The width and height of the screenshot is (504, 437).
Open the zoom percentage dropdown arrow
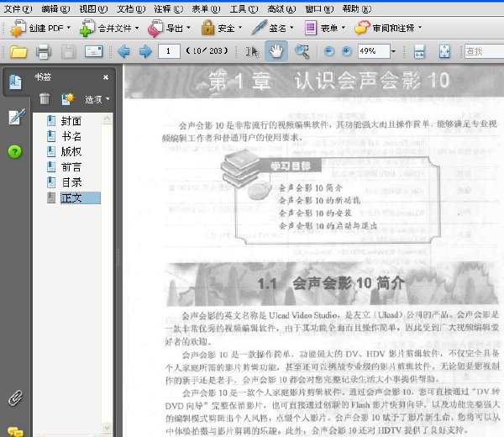click(393, 51)
